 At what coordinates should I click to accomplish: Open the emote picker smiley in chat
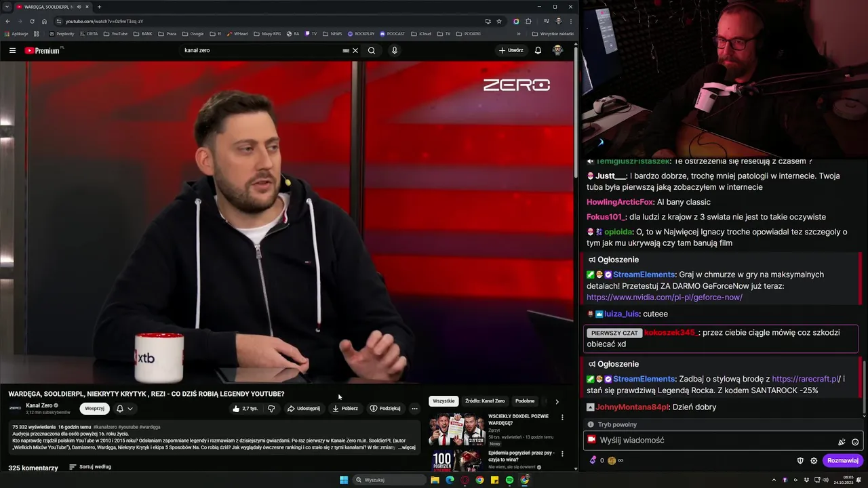point(855,442)
